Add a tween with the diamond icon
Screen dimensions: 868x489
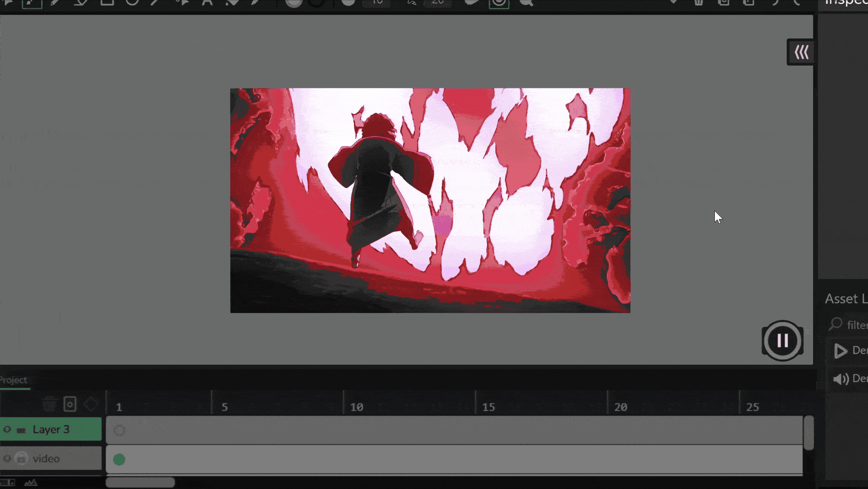(91, 404)
